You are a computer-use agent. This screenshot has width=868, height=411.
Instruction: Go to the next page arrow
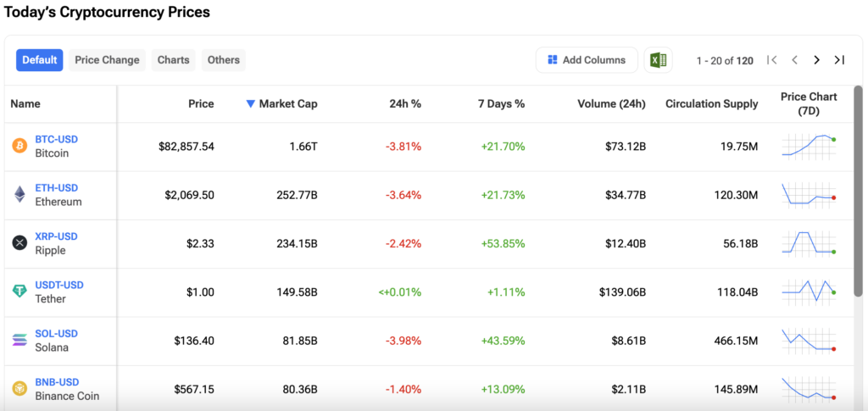point(816,60)
